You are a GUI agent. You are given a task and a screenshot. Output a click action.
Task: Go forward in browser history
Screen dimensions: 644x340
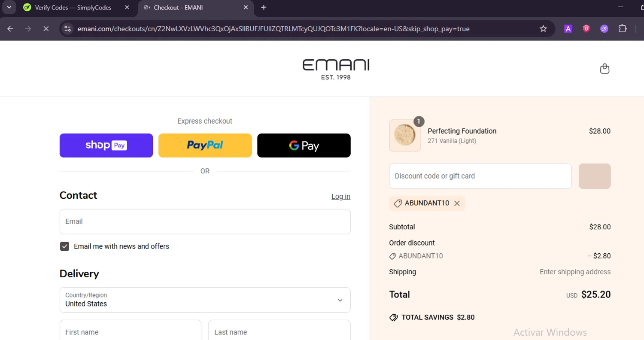[28, 29]
